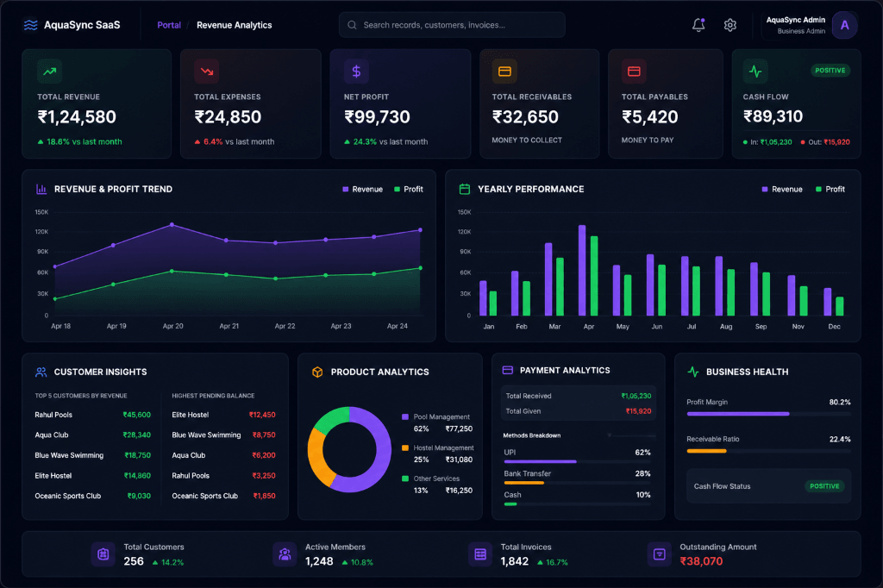Click the Total Customers footer icon
Image resolution: width=883 pixels, height=588 pixels.
click(x=103, y=554)
